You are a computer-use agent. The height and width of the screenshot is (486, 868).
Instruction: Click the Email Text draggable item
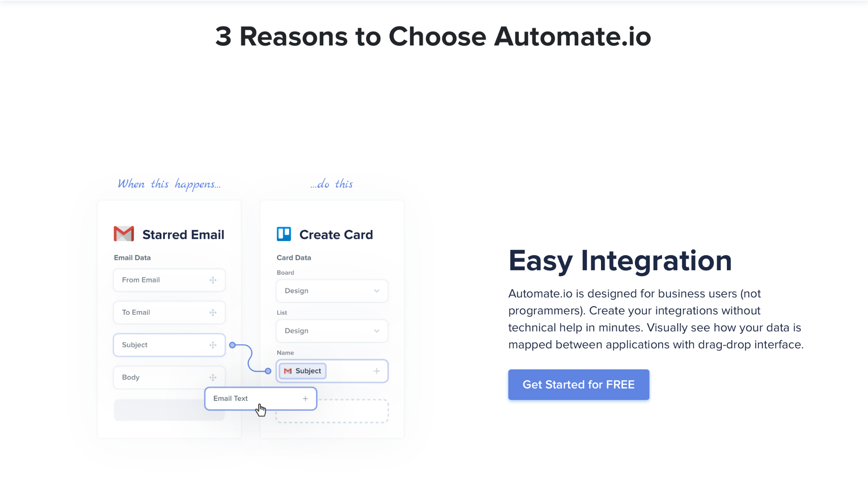[260, 398]
